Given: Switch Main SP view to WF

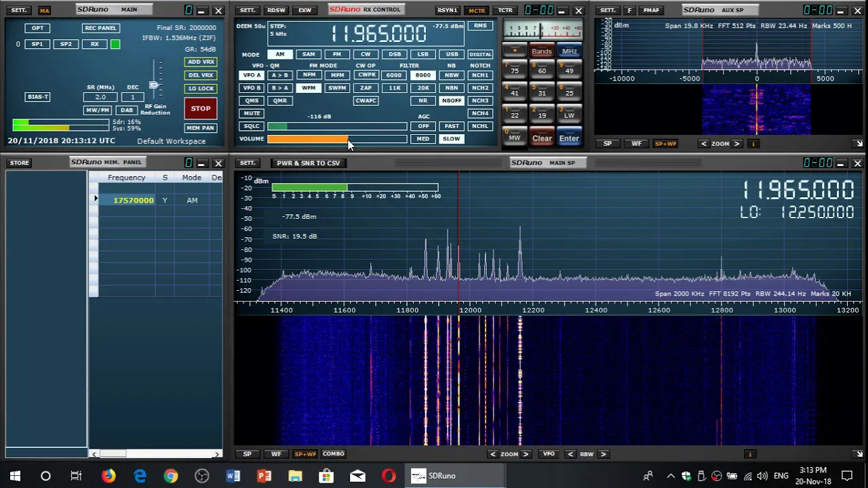Looking at the screenshot, I should click(276, 454).
